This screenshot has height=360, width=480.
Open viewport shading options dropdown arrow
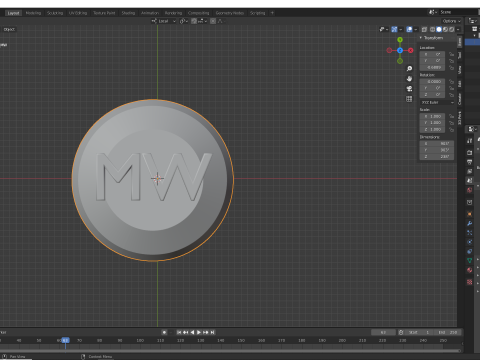click(458, 29)
